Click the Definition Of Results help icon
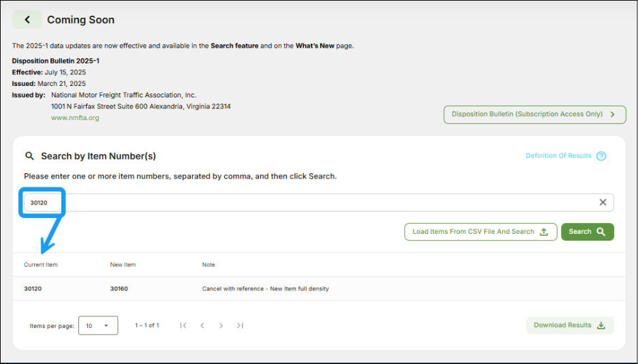Screen dimensions: 638x364 tap(601, 156)
